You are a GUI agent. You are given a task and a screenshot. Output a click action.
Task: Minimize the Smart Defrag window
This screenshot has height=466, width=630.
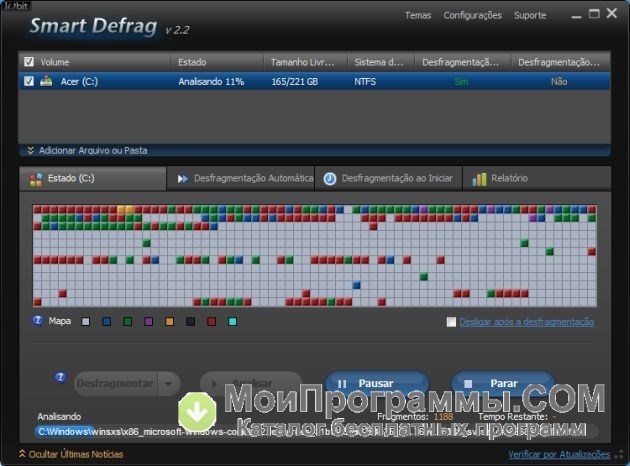pyautogui.click(x=576, y=16)
